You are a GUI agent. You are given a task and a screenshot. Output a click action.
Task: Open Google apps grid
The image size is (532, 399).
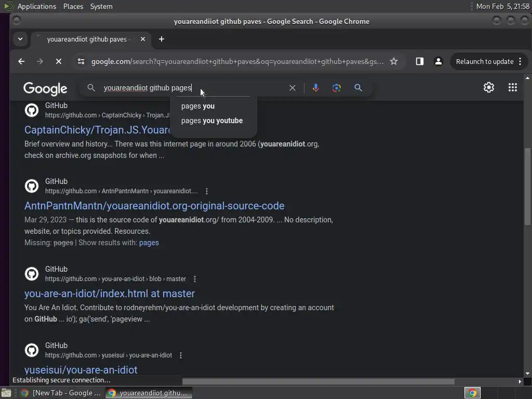tap(513, 87)
